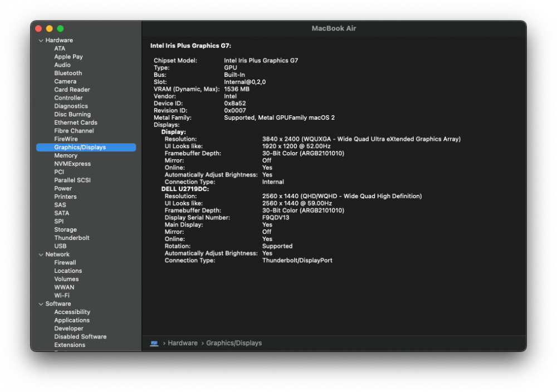Select Volumes under Network

[66, 279]
